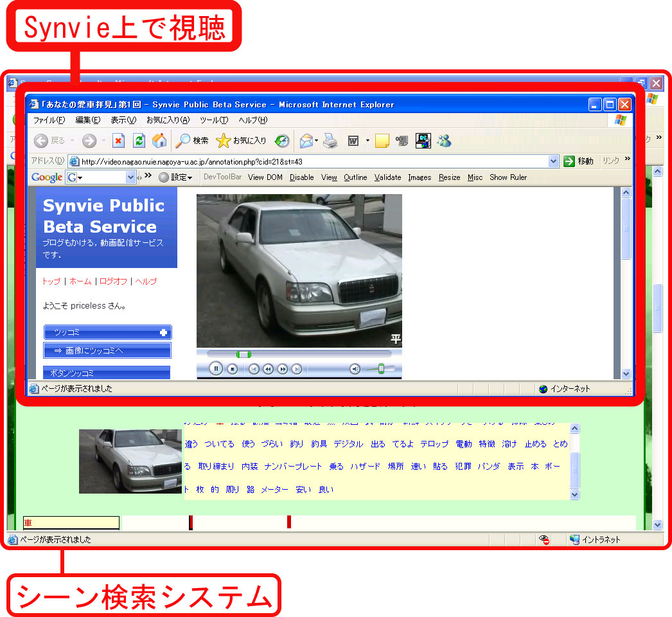Open the History clock icon

[282, 141]
